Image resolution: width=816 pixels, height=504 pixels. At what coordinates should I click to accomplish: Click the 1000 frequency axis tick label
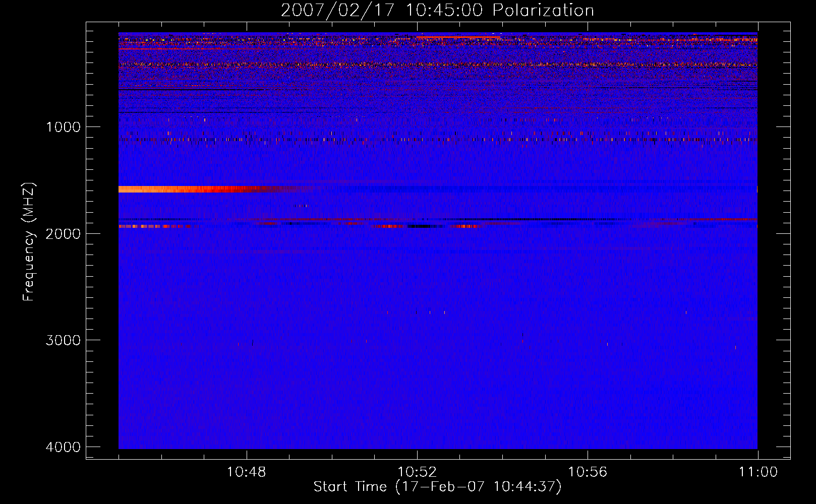click(x=63, y=127)
